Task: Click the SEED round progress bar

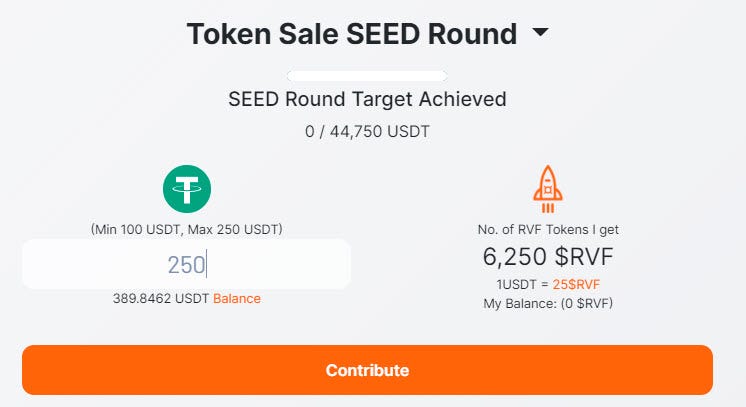Action: [x=367, y=76]
